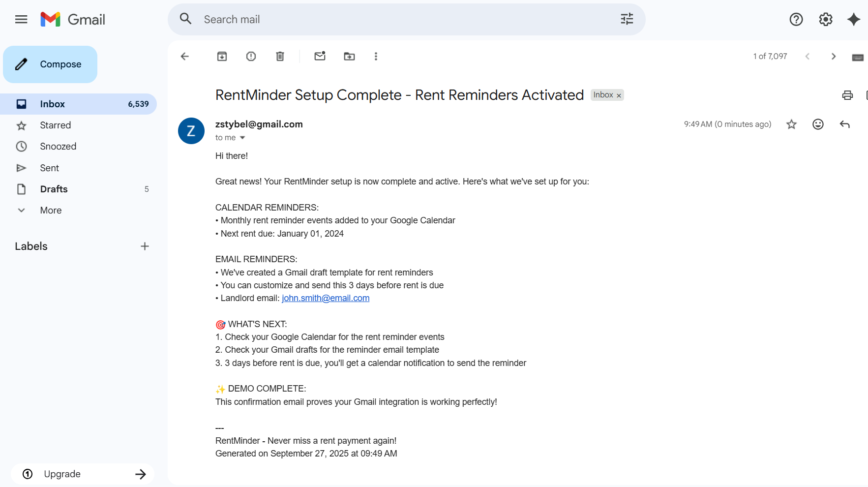This screenshot has height=487, width=868.
Task: Open the Gemini sparkle icon
Action: pyautogui.click(x=854, y=20)
